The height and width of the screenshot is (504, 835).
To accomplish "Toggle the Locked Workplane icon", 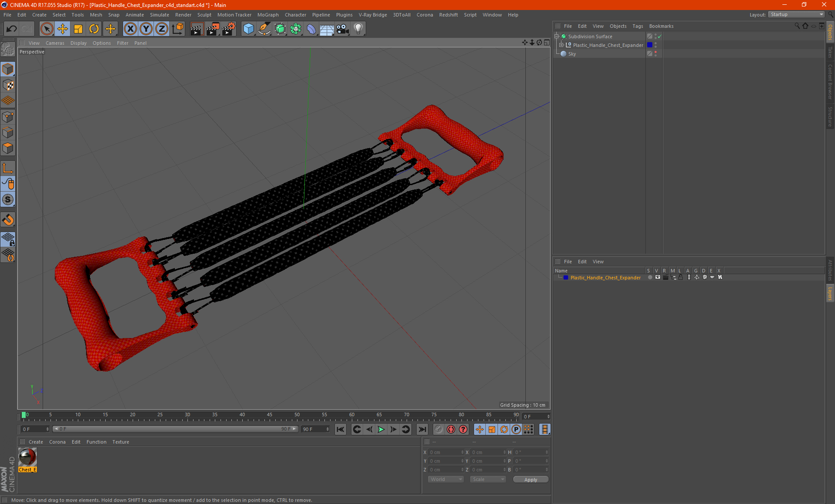I will click(8, 239).
